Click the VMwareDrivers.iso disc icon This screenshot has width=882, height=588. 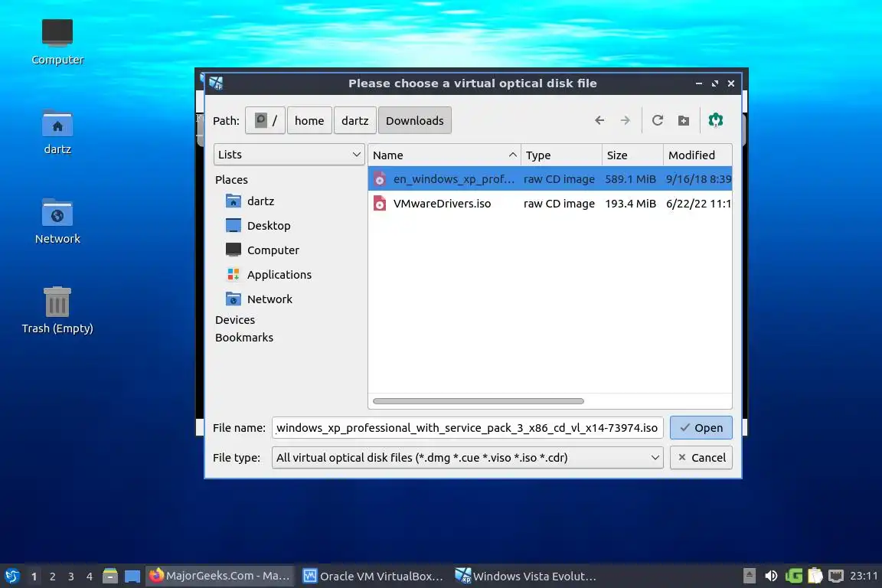380,204
